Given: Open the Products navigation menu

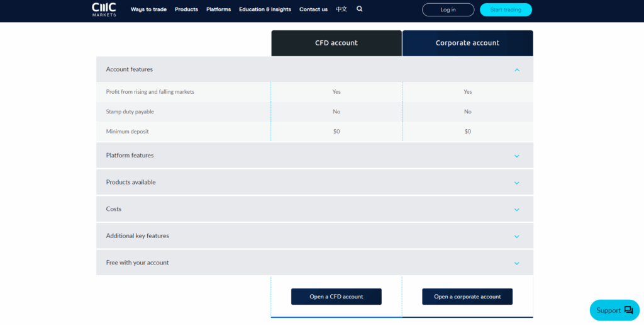Looking at the screenshot, I should point(186,9).
